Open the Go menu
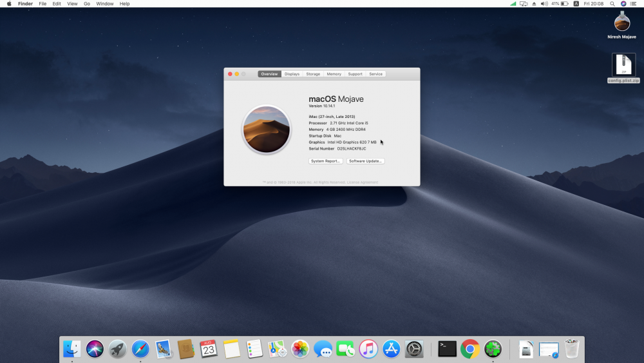The height and width of the screenshot is (363, 644). [x=87, y=4]
